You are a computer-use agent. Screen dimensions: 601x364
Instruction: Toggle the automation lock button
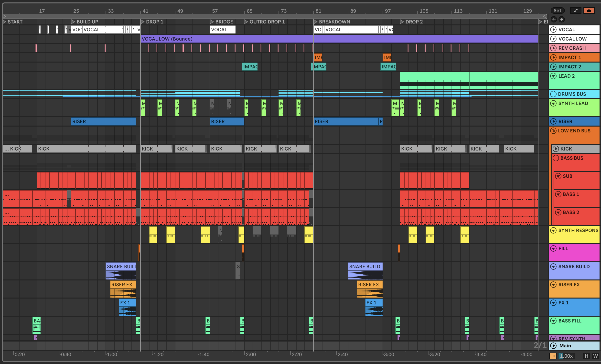tap(589, 11)
